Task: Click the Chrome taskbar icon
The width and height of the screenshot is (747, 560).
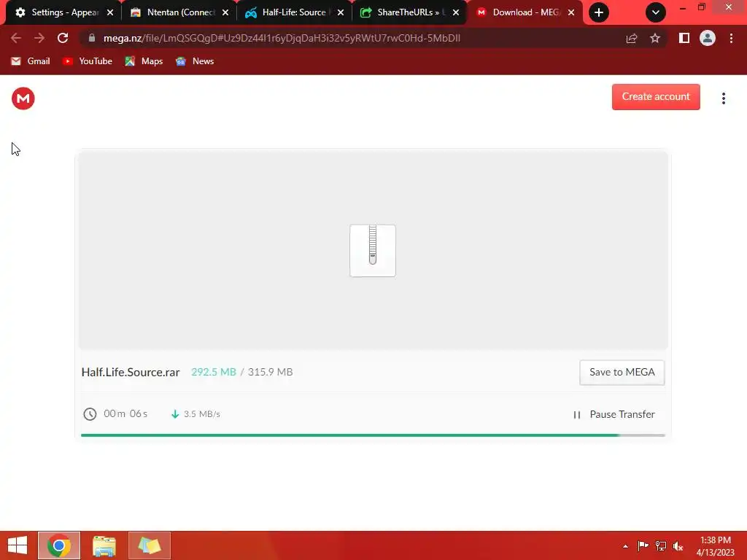Action: pyautogui.click(x=59, y=545)
